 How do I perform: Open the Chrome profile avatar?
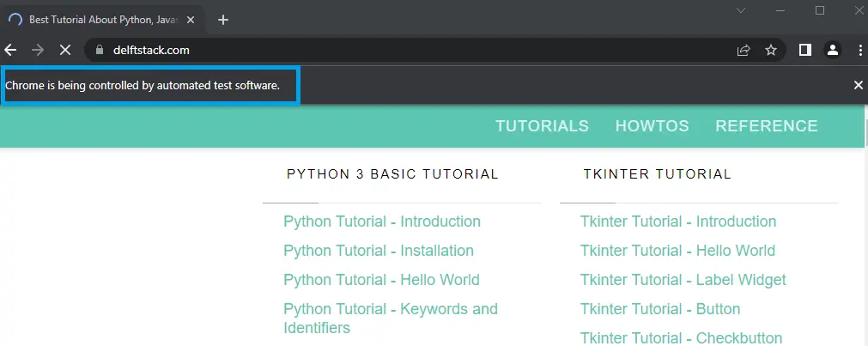(833, 51)
